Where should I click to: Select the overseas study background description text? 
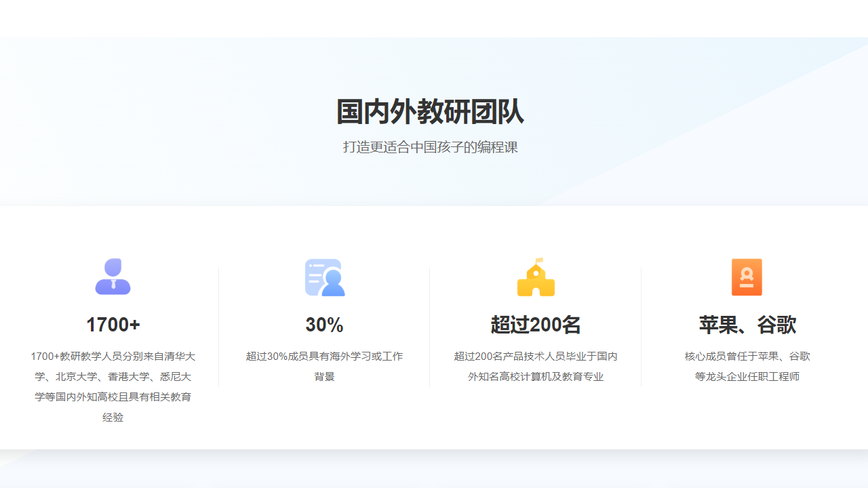[324, 366]
